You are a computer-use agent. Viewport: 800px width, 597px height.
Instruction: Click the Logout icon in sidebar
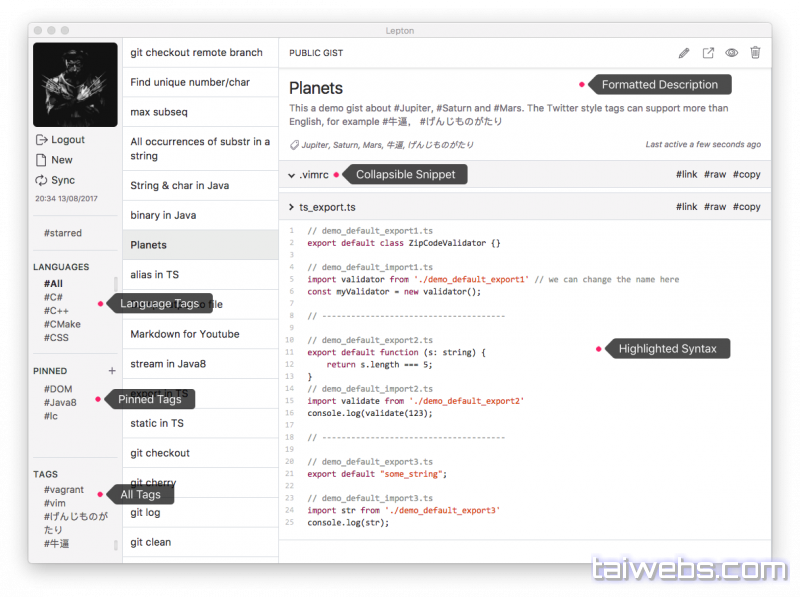(41, 140)
